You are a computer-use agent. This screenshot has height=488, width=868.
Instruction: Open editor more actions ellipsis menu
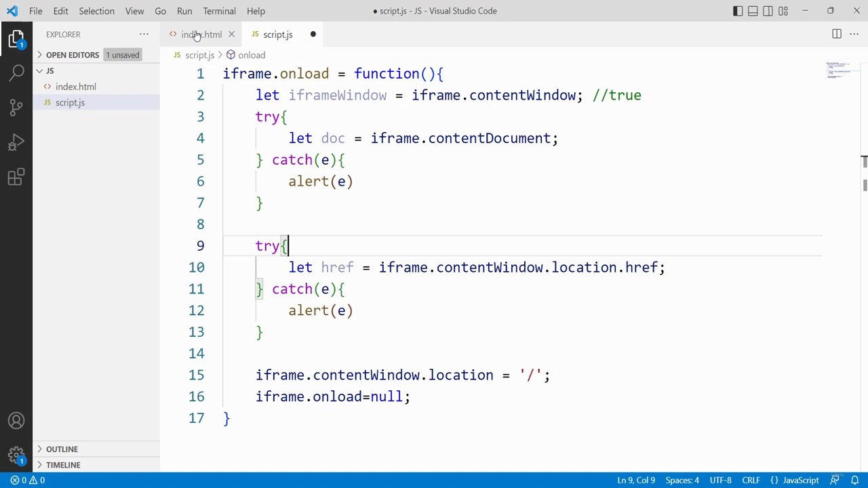tap(854, 35)
